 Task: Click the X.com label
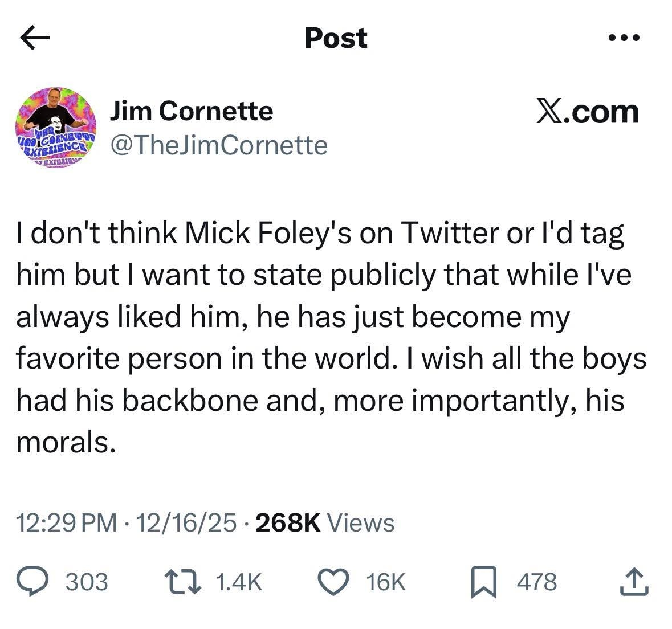[x=588, y=112]
